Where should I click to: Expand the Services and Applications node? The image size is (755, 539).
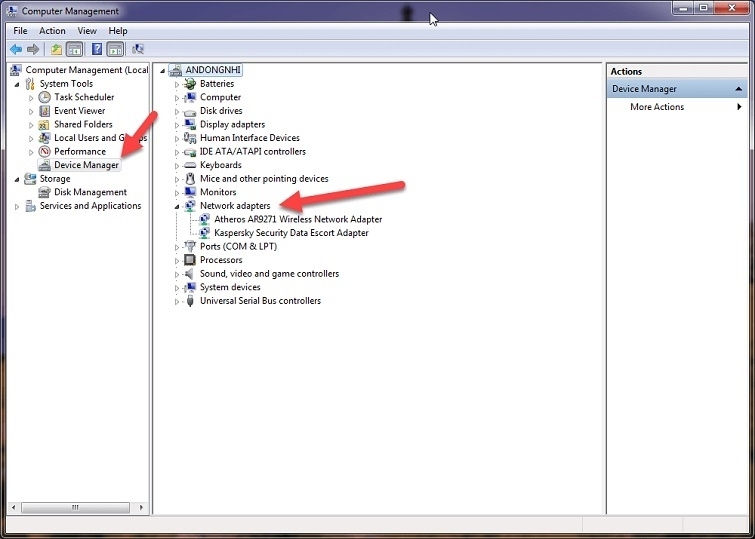point(17,206)
